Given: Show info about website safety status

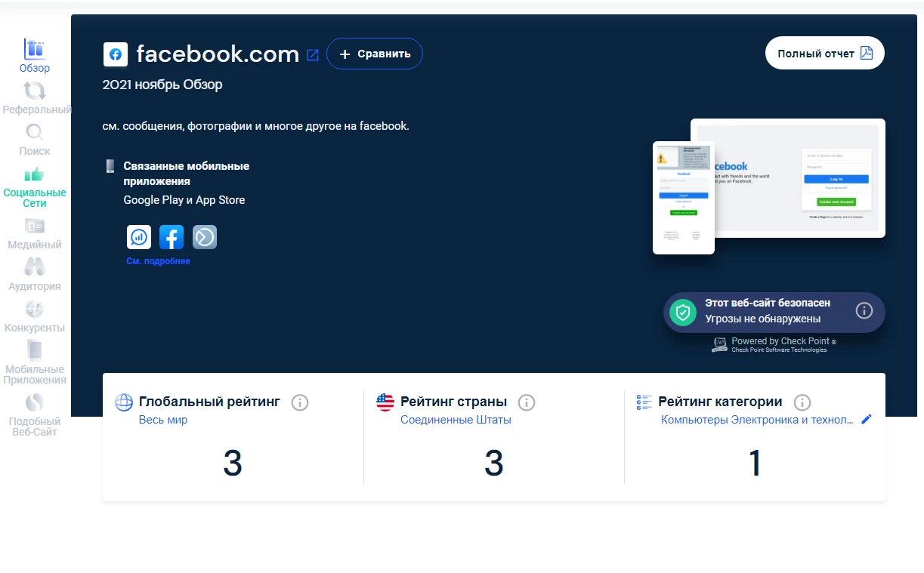Looking at the screenshot, I should (864, 310).
